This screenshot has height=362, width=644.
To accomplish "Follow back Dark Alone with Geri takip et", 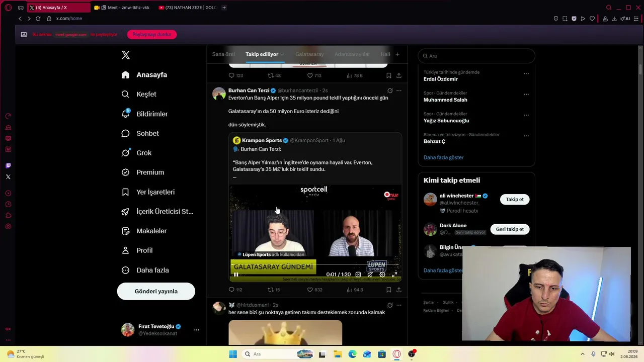I will pyautogui.click(x=510, y=229).
